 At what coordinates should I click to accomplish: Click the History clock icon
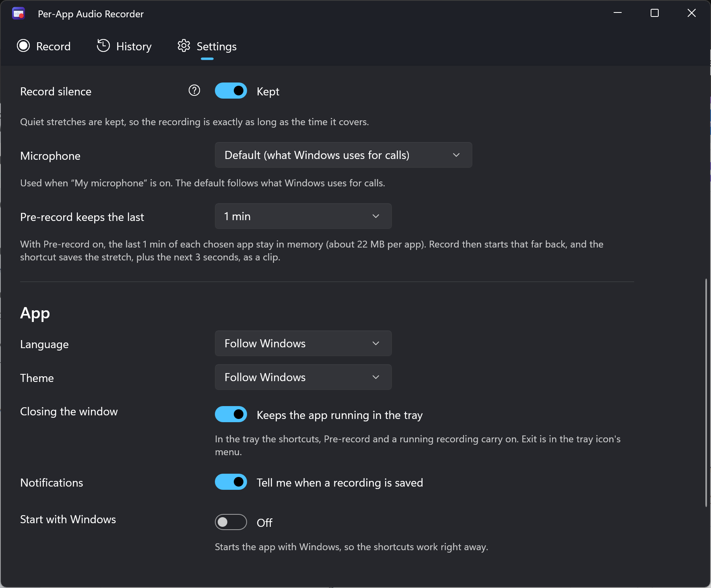pos(103,46)
